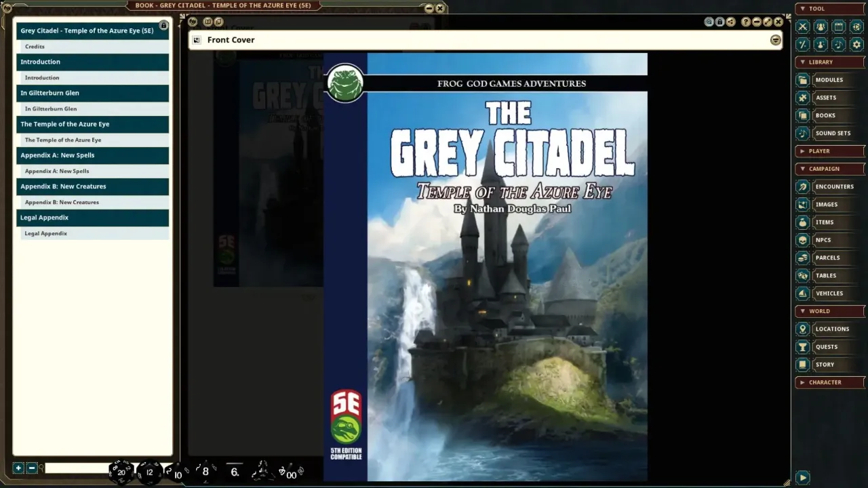Viewport: 868px width, 488px height.
Task: Open the combat tracker crossed-swords tool
Action: [803, 26]
